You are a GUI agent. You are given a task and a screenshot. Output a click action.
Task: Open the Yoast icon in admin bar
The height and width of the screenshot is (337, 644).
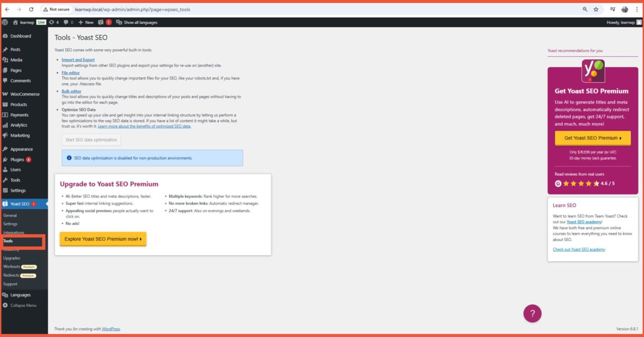pos(101,22)
